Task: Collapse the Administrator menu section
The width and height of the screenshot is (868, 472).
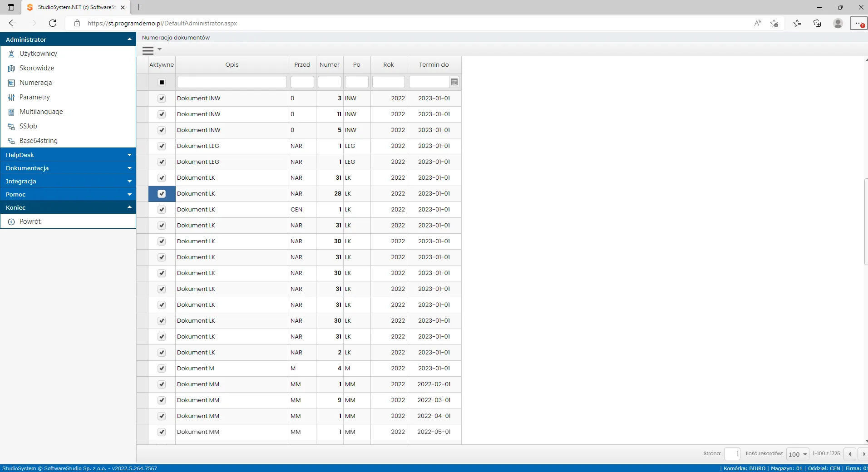Action: pyautogui.click(x=68, y=39)
